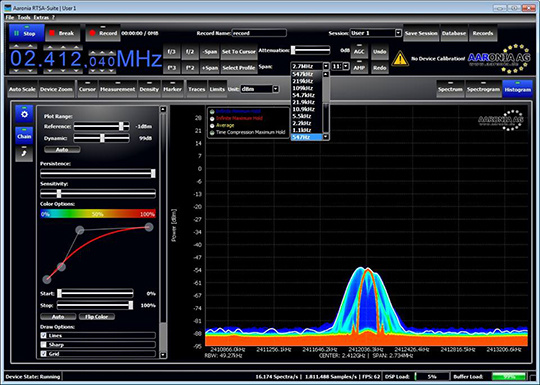The image size is (540, 385).
Task: Open the Database button
Action: pyautogui.click(x=454, y=33)
